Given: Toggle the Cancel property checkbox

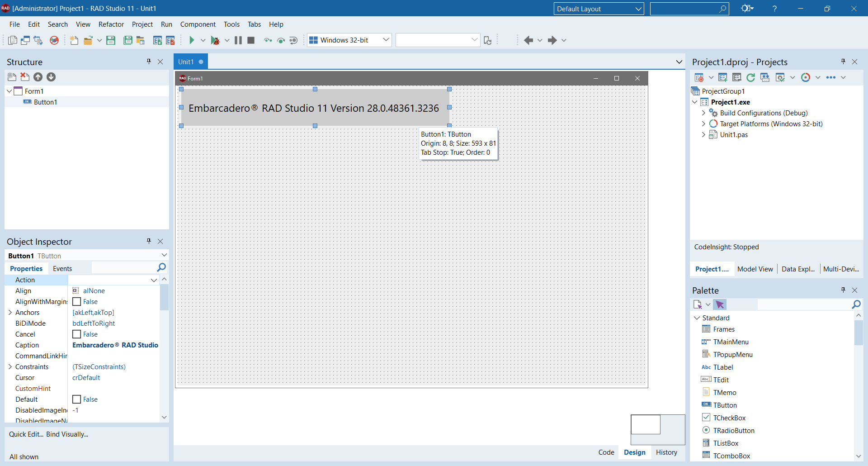Looking at the screenshot, I should (77, 334).
